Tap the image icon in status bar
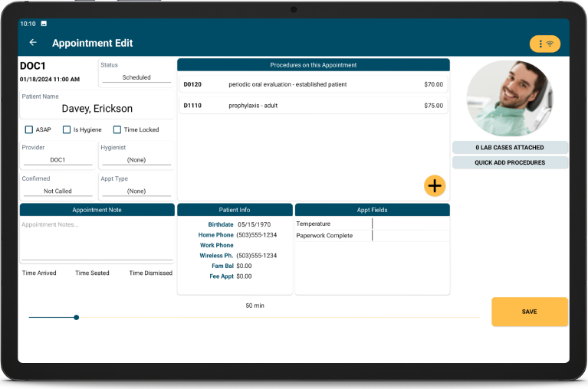The height and width of the screenshot is (389, 588). [44, 24]
